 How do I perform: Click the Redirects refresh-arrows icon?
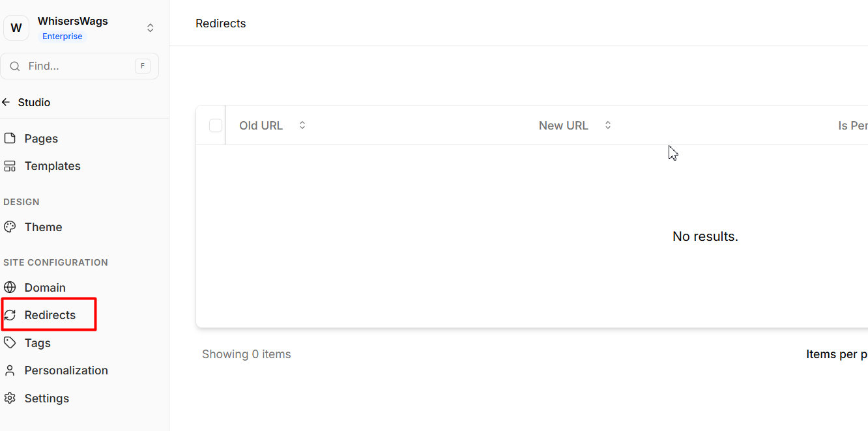point(10,315)
